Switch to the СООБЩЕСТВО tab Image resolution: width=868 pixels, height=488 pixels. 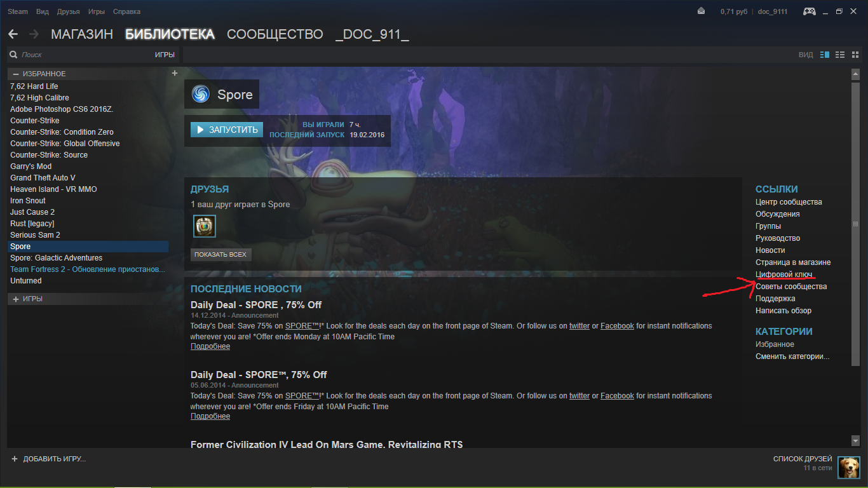tap(275, 34)
